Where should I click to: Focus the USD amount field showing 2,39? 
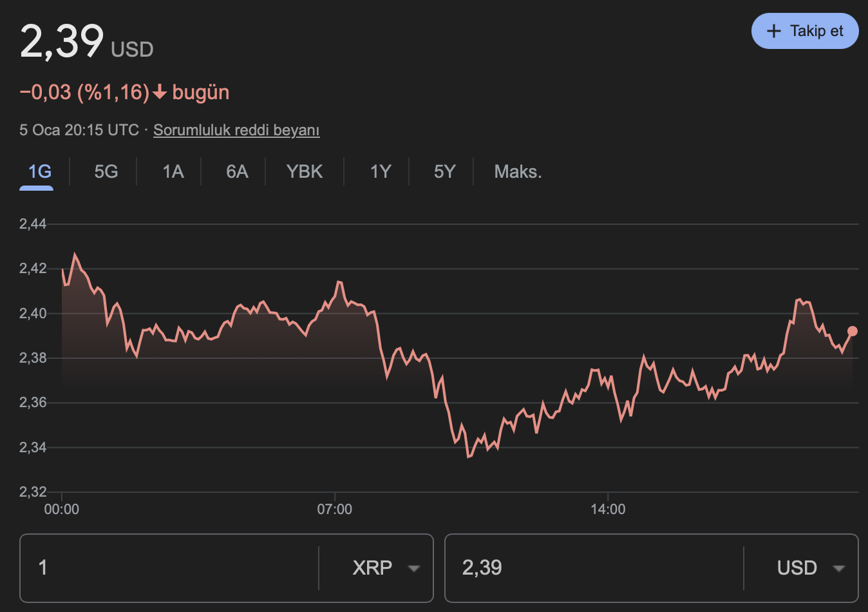click(x=594, y=568)
